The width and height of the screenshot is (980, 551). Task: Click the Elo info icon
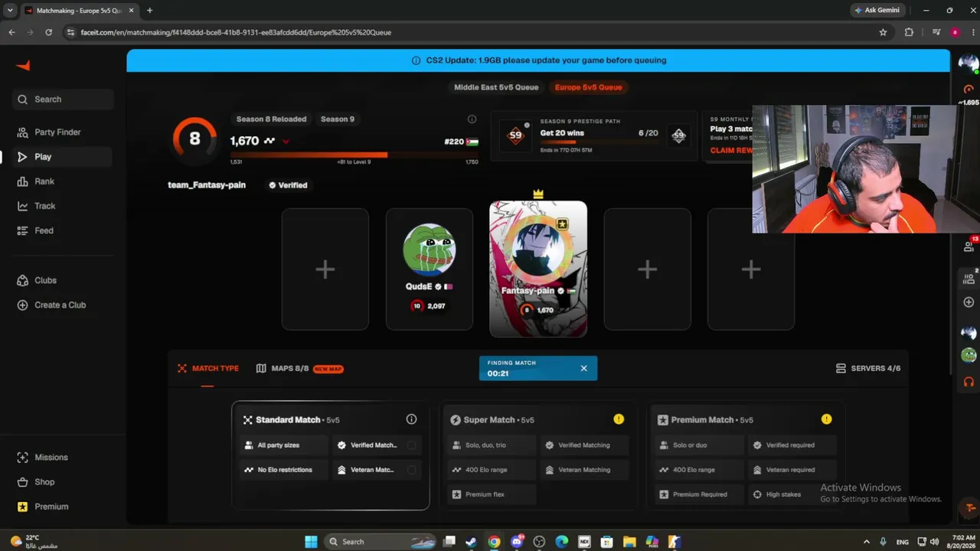(472, 119)
